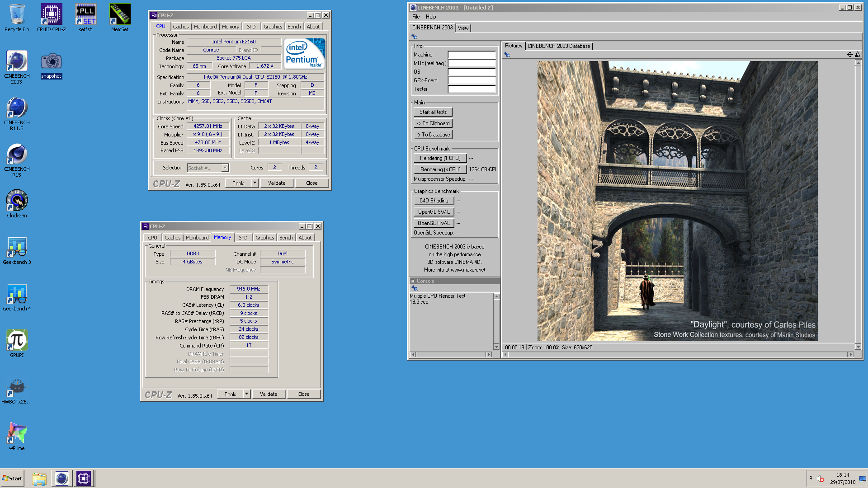Select the HWBOTx26 desktop icon
Viewport: 868px width, 488px height.
pos(17,390)
